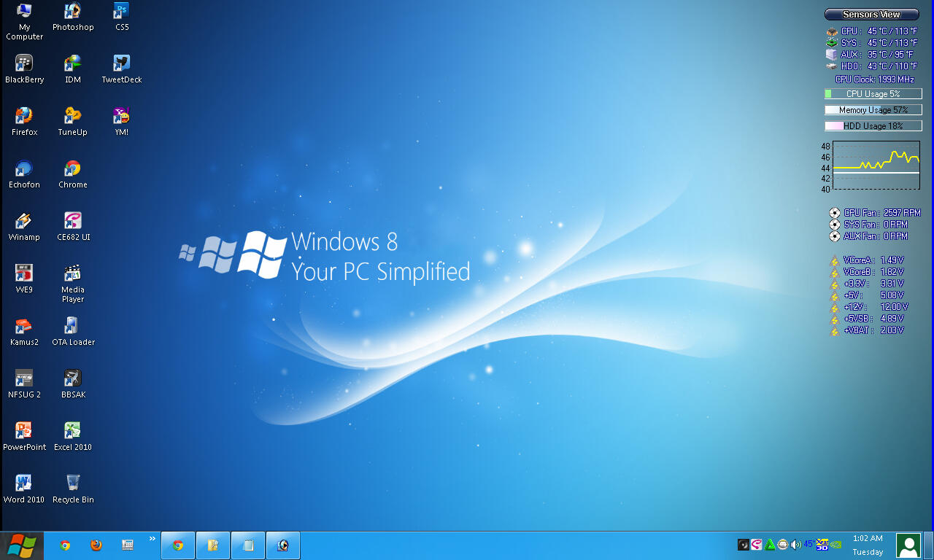The image size is (934, 560).
Task: Click the SYS temperature reading
Action: click(872, 43)
